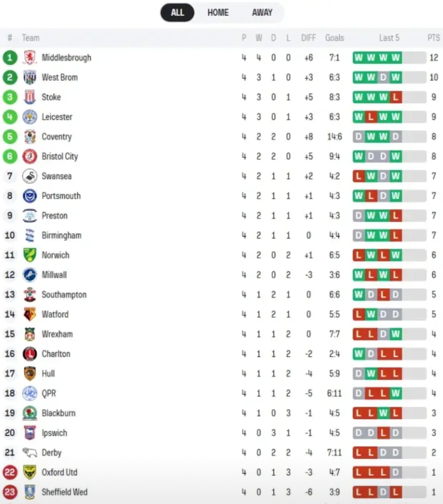Click the Norwich canary crest icon
The image size is (443, 504).
click(x=30, y=255)
